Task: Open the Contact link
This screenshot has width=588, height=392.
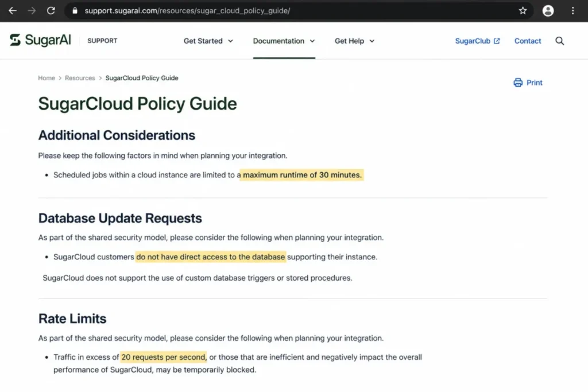Action: tap(528, 41)
